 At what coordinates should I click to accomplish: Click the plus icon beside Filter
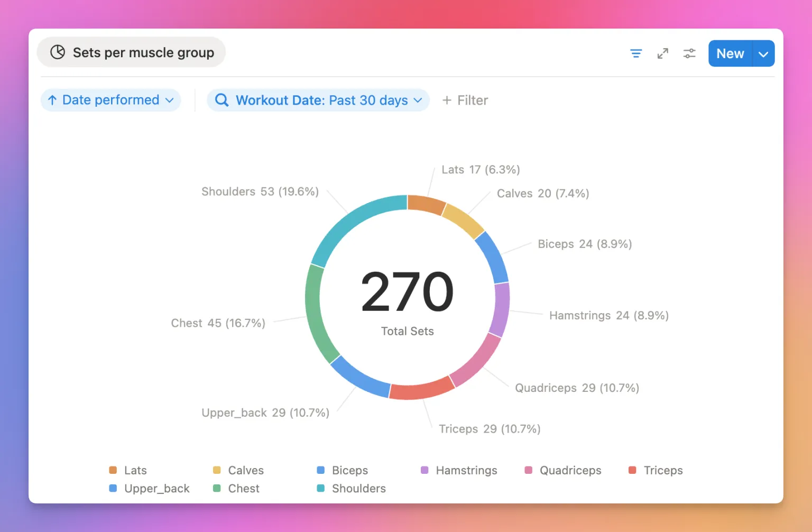pyautogui.click(x=447, y=100)
